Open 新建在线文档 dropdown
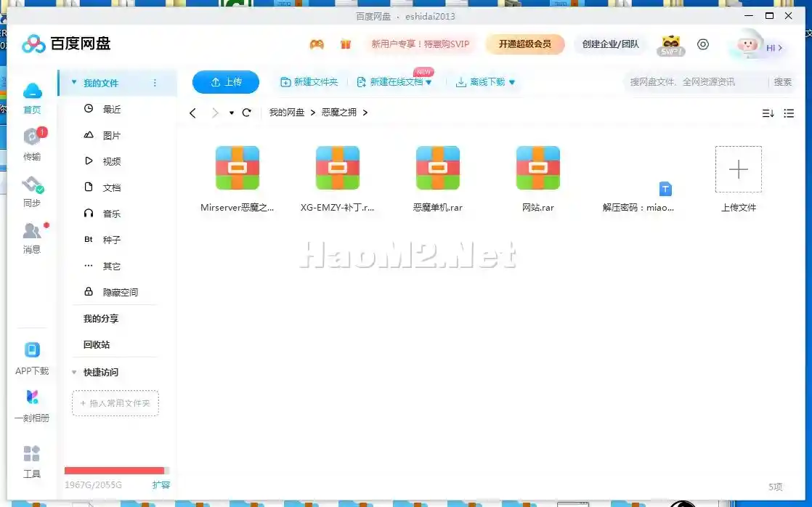 coord(394,82)
